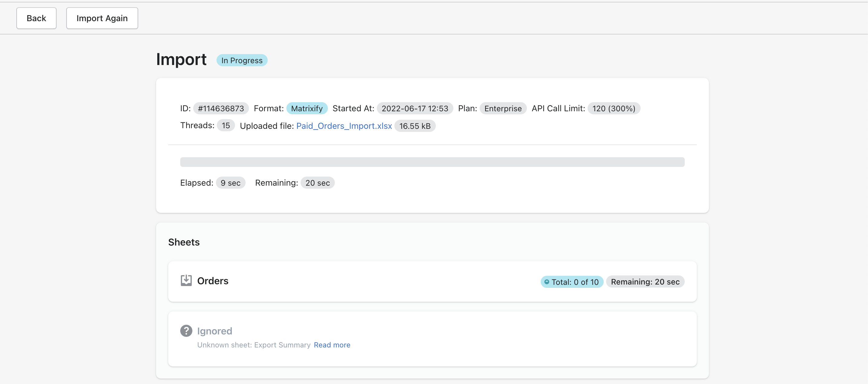Click the In Progress status badge

click(242, 60)
